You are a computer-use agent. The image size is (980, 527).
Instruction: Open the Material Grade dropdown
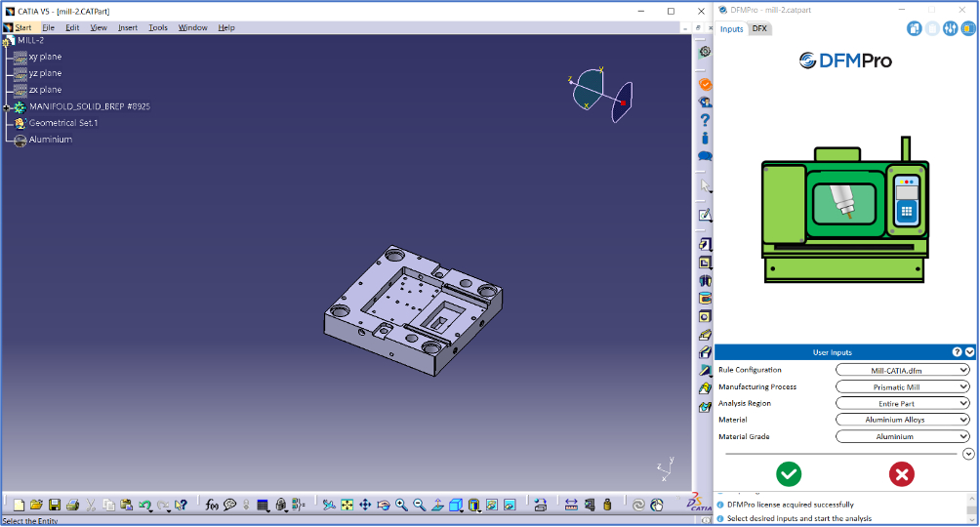tap(903, 436)
